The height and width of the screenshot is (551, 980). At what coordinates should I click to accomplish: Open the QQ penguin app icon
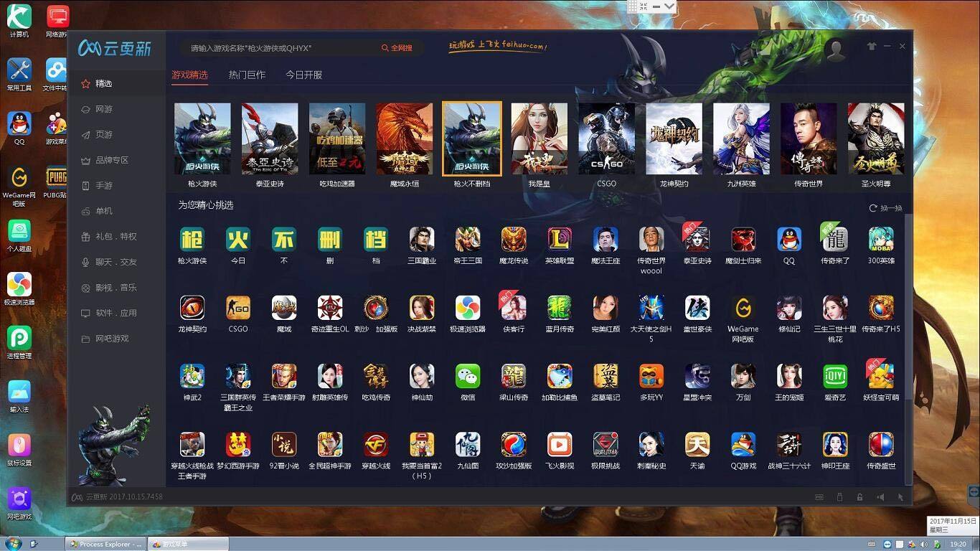coord(789,239)
